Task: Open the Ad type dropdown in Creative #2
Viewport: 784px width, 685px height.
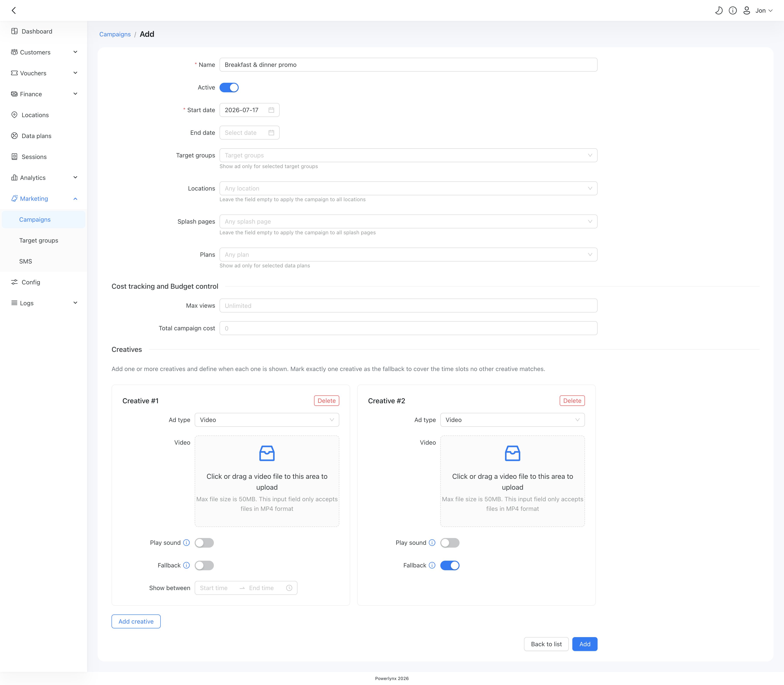Action: (x=513, y=420)
